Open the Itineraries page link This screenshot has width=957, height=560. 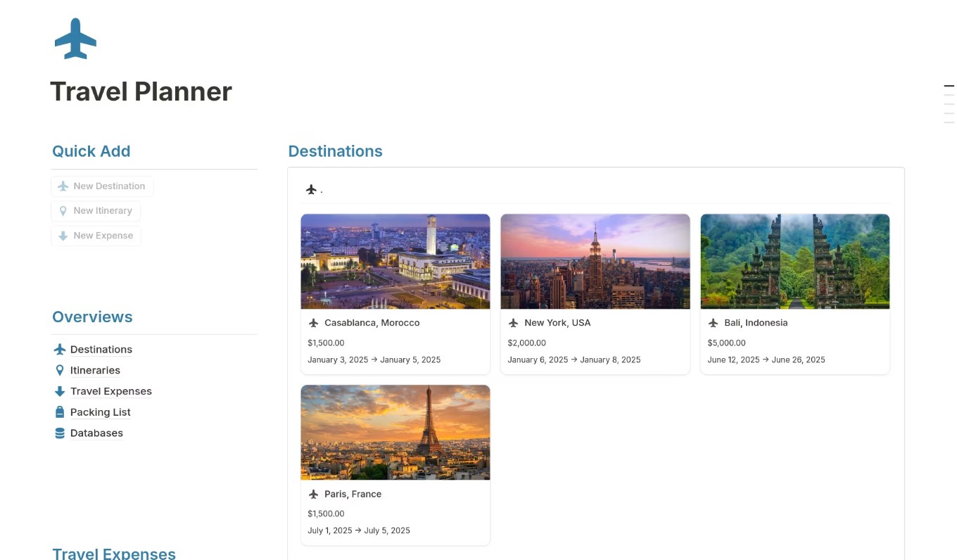(95, 370)
